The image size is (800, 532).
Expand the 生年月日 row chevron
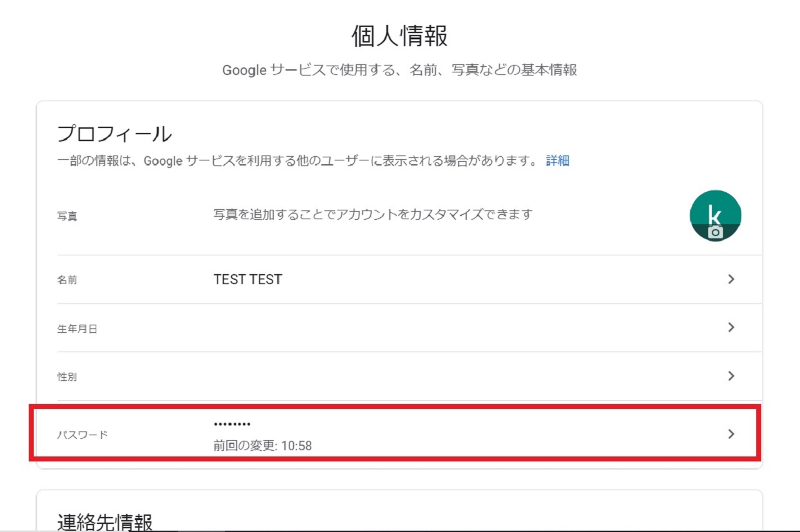click(731, 327)
